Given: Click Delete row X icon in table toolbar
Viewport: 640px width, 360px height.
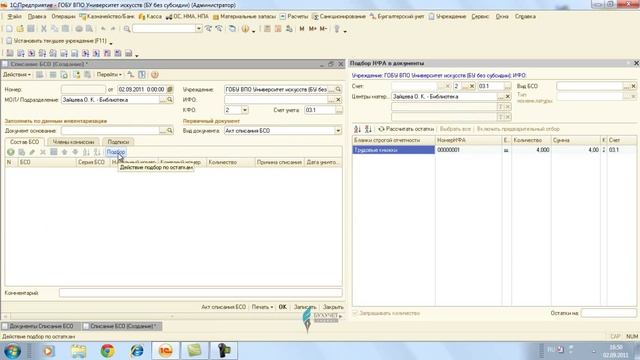Looking at the screenshot, I should click(43, 152).
